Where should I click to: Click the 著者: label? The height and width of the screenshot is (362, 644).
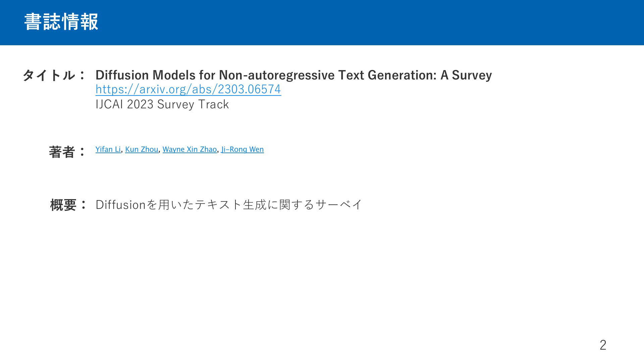[x=67, y=152]
